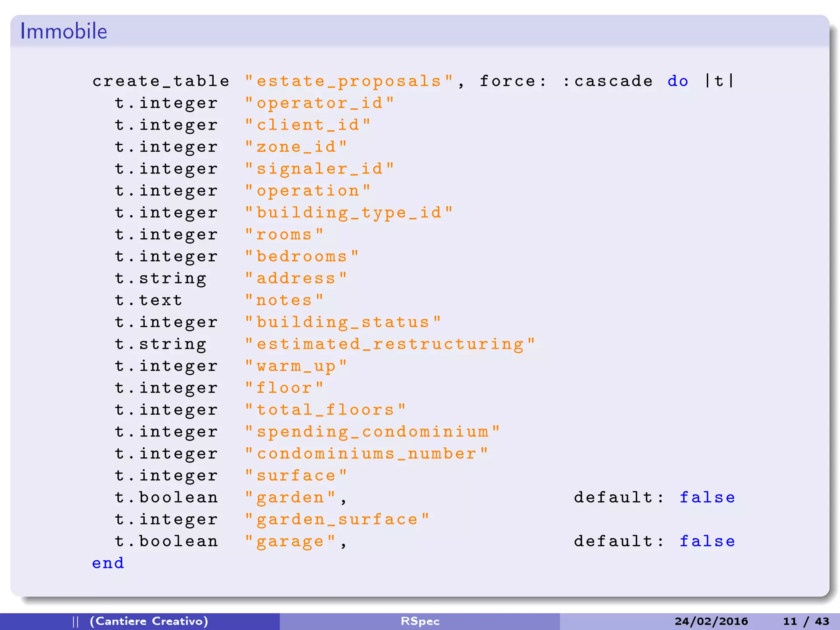This screenshot has width=840, height=630.
Task: Select the "garden" column name
Action: [x=290, y=498]
